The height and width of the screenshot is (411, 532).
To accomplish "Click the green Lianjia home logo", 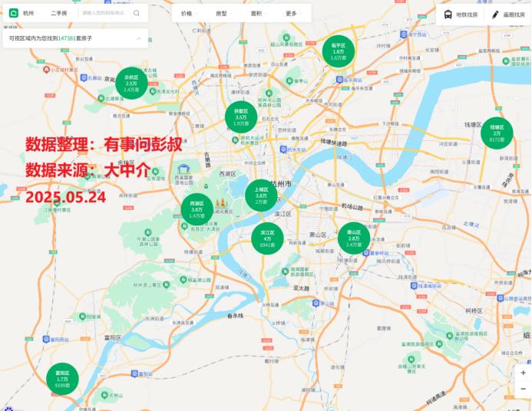I will point(14,13).
